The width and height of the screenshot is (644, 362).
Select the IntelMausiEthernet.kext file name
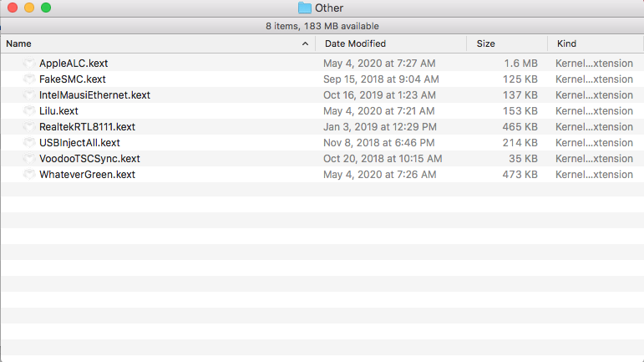(94, 95)
